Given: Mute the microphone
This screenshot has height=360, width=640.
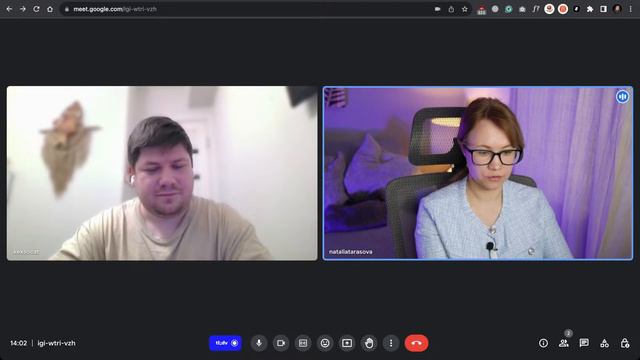Looking at the screenshot, I should (259, 343).
